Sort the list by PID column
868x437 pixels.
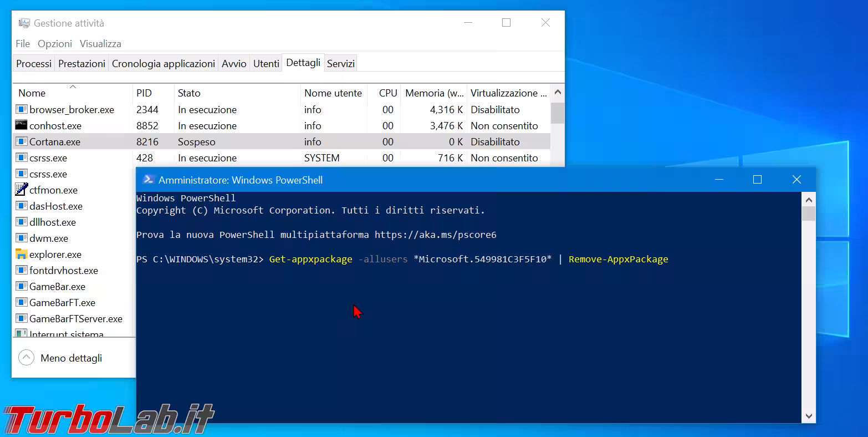[144, 93]
